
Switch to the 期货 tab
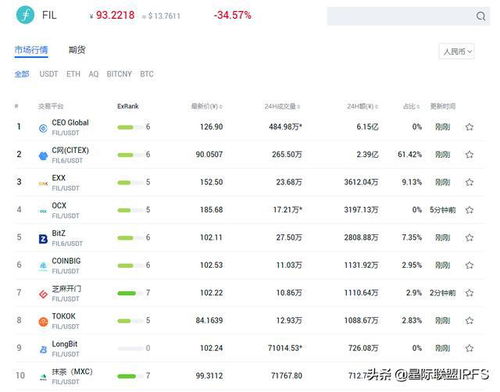click(77, 50)
